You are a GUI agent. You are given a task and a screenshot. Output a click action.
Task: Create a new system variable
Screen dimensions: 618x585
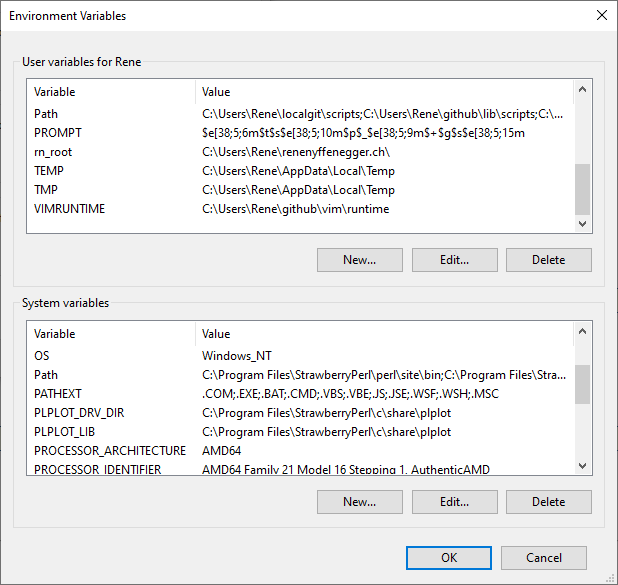(359, 502)
